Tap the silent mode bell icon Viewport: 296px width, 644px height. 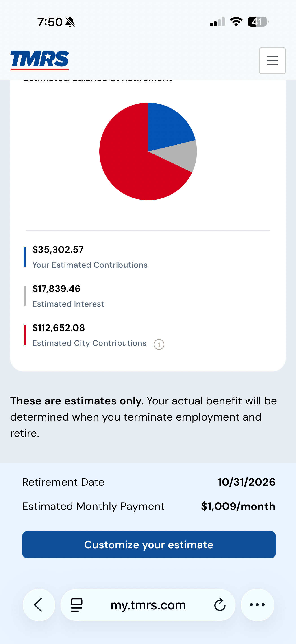click(x=70, y=22)
